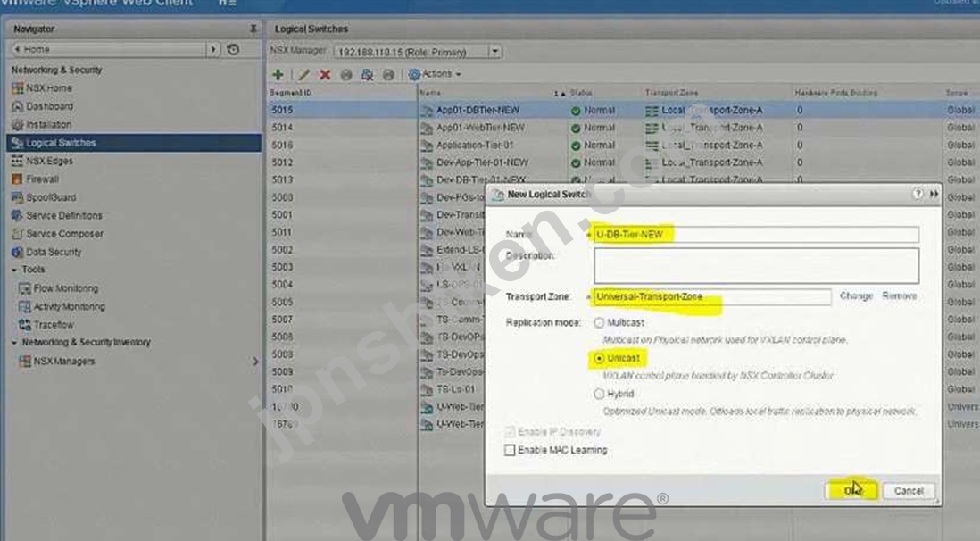
Task: Select the TB-Ls-01 logical switch
Action: pyautogui.click(x=455, y=389)
